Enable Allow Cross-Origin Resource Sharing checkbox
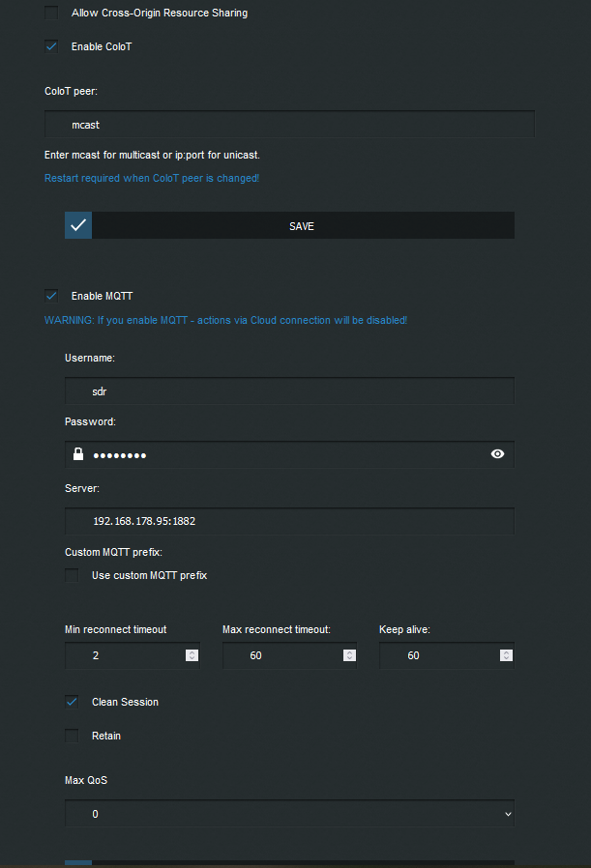The height and width of the screenshot is (868, 591). (x=51, y=14)
